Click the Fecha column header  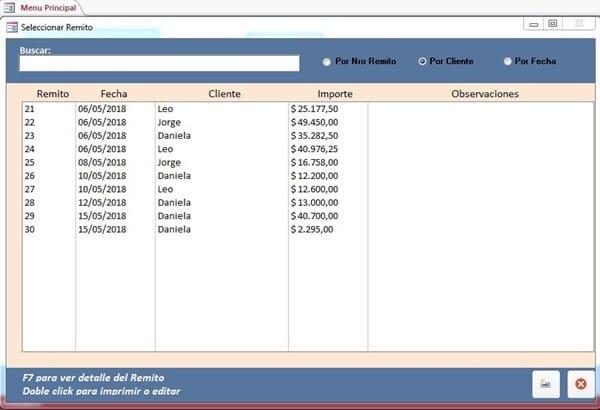click(114, 93)
